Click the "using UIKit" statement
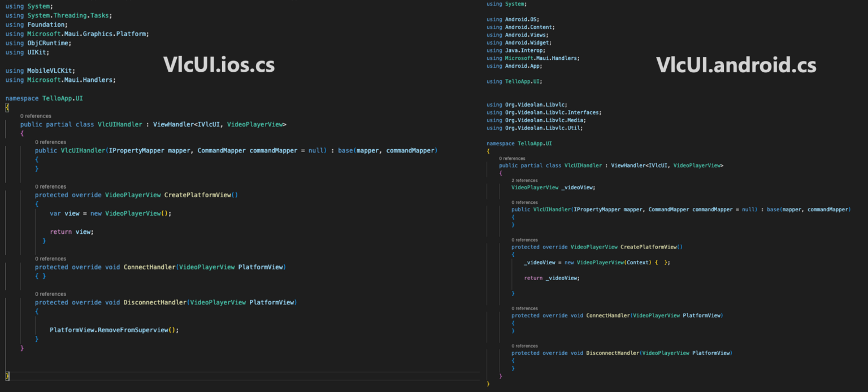This screenshot has height=392, width=868. 28,52
